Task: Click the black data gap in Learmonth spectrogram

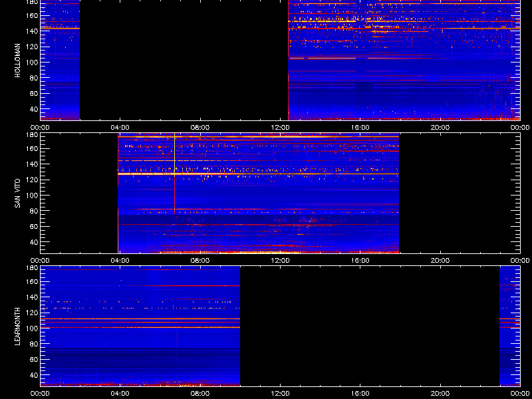Action: pos(370,327)
